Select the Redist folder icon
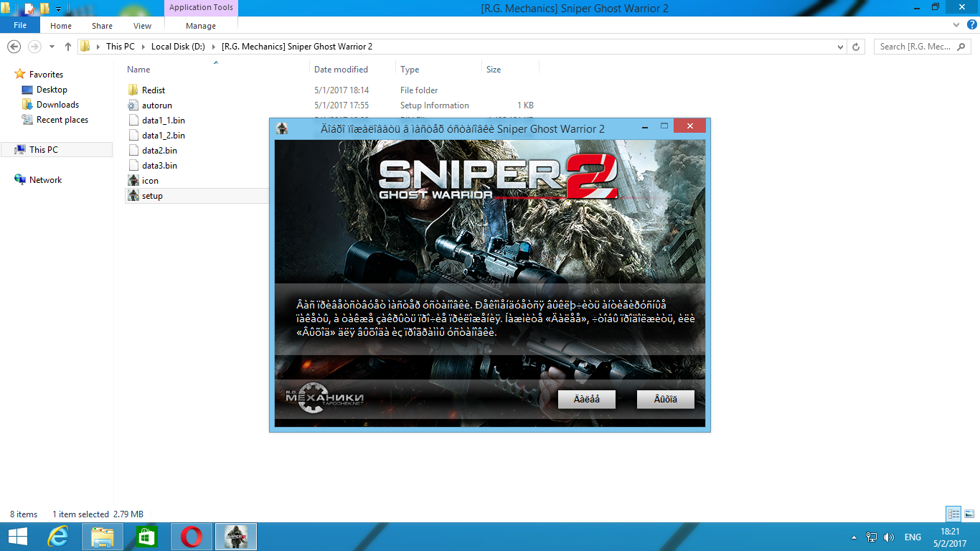This screenshot has width=980, height=551. click(133, 90)
